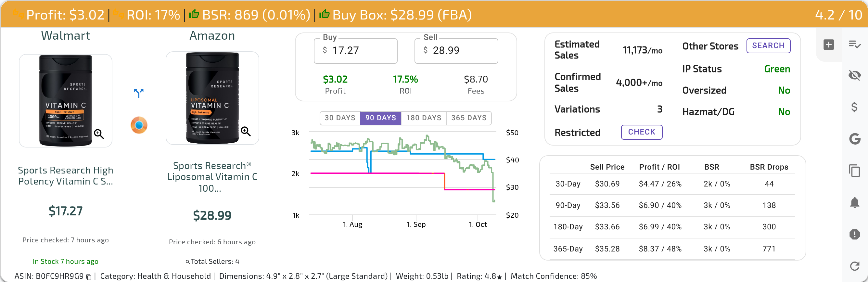Open Sports Research High Potency title link
868x282 pixels.
click(66, 175)
